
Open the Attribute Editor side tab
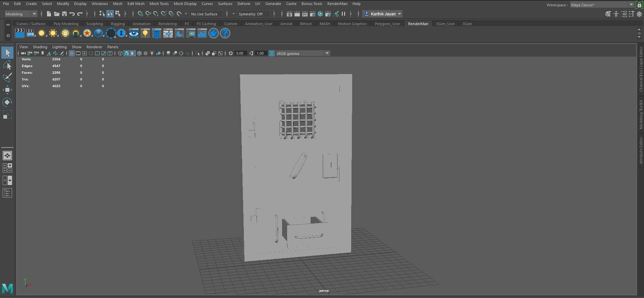coord(641,150)
